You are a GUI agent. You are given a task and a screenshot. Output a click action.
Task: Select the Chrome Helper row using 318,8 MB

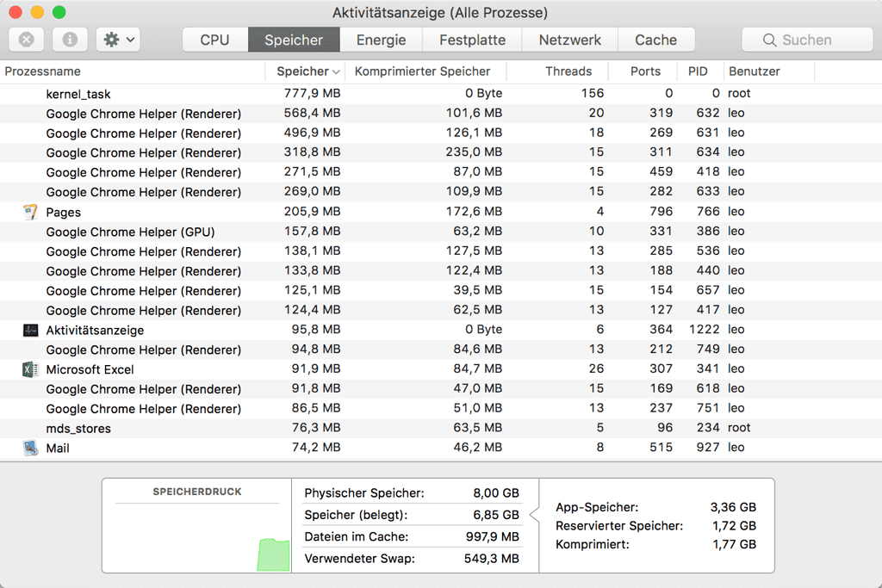441,152
